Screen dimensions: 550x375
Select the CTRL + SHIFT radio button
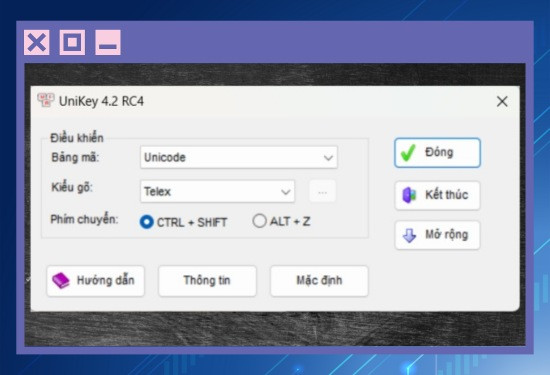click(146, 222)
